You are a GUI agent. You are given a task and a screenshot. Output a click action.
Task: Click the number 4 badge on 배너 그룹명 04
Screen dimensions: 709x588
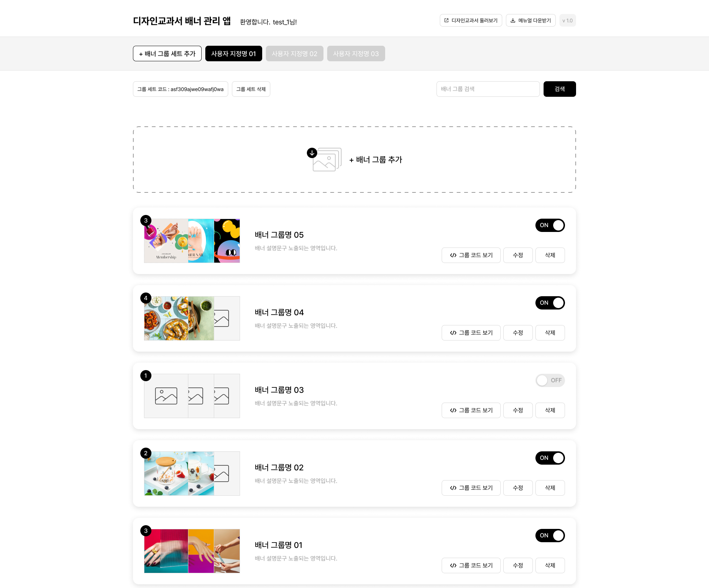[x=146, y=298]
